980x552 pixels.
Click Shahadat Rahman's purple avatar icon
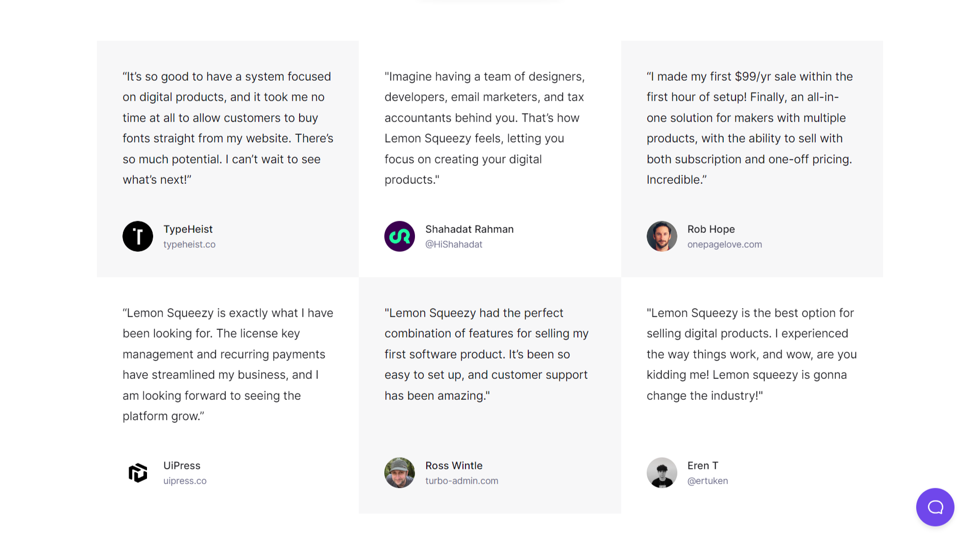(400, 236)
